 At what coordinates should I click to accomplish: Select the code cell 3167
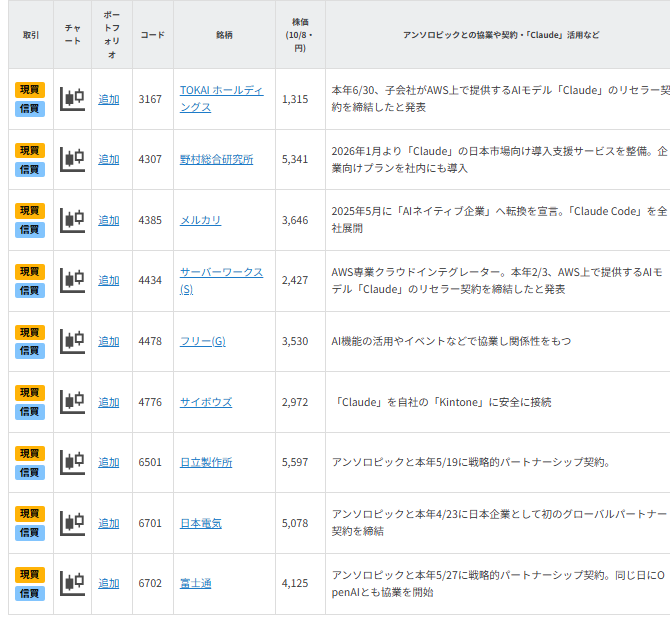(x=150, y=99)
